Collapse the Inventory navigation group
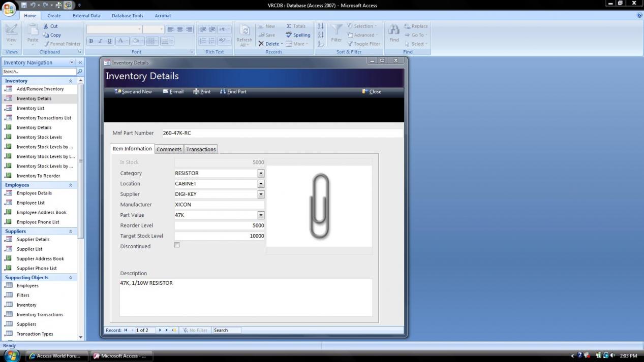Viewport: 644px width, 362px height. pos(71,81)
